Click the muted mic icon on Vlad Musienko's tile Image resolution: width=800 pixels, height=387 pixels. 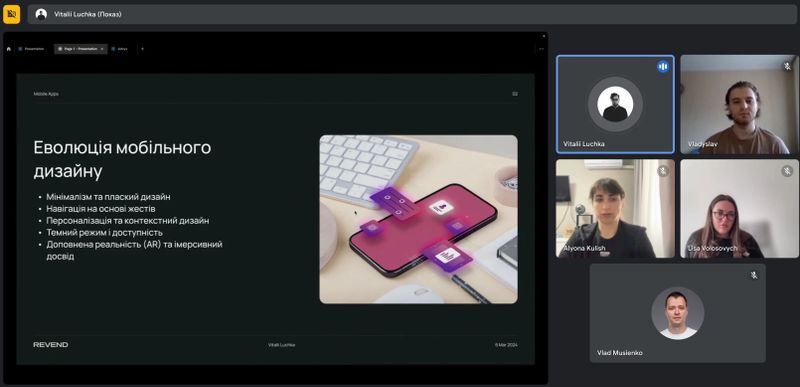(754, 275)
